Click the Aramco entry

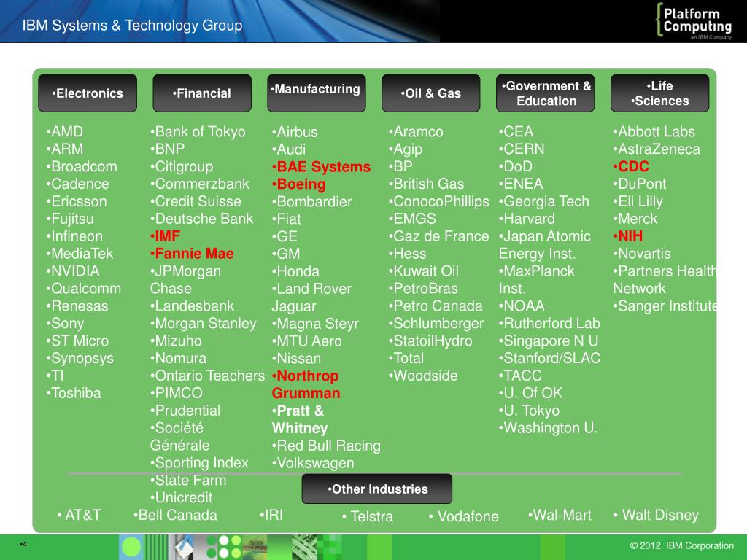click(x=416, y=131)
